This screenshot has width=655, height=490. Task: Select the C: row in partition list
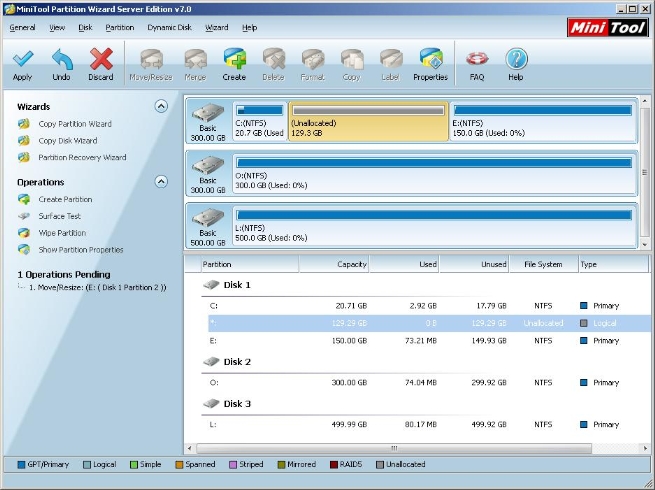(x=429, y=306)
